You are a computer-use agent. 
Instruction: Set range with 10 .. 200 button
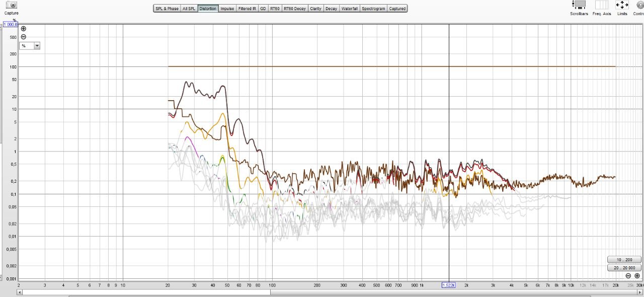click(x=624, y=260)
